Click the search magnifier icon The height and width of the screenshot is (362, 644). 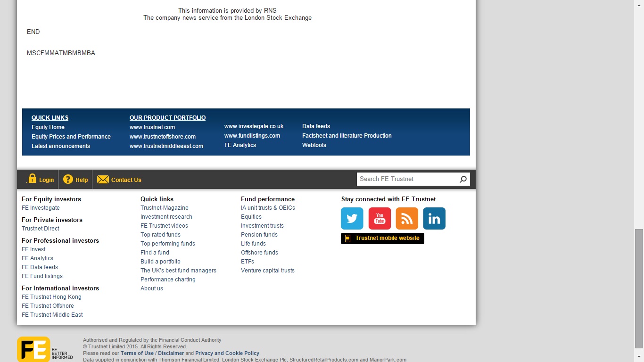pyautogui.click(x=463, y=179)
